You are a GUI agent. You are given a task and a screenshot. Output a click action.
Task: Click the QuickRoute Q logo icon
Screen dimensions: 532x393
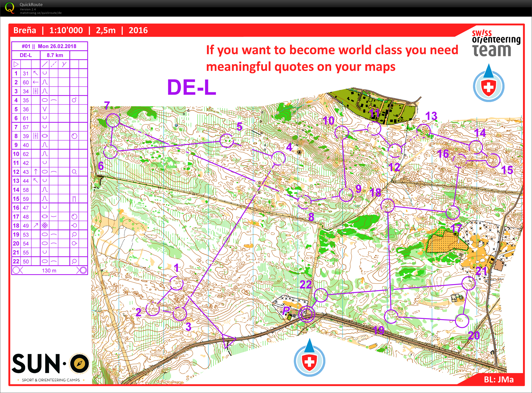pos(10,8)
